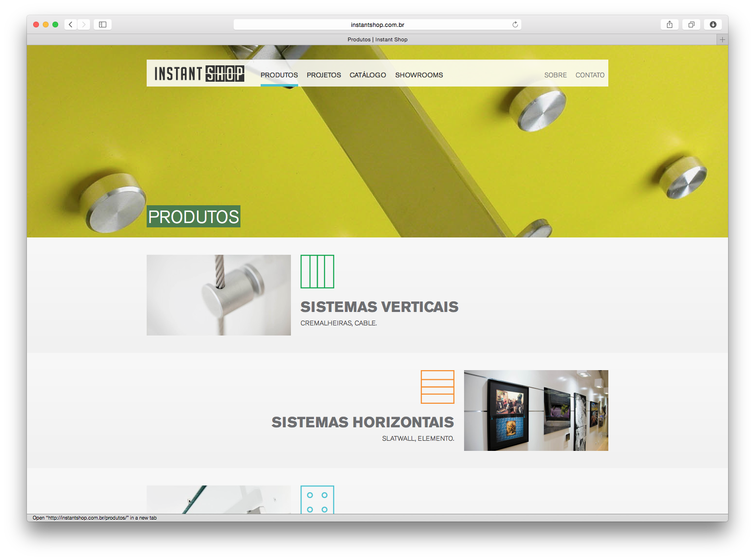
Task: Open the Downloads icon in toolbar
Action: 713,25
